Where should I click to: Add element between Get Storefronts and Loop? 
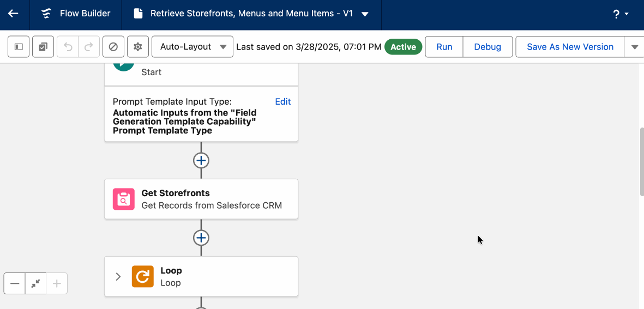pos(201,238)
